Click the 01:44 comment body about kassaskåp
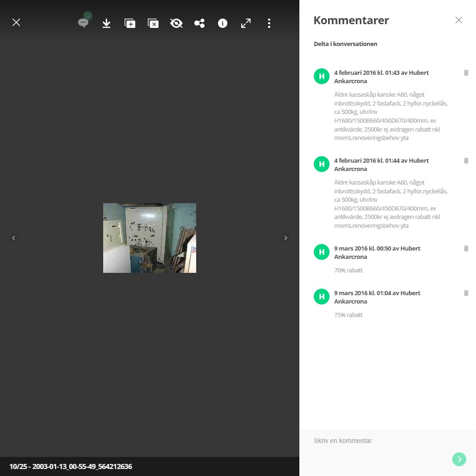 click(x=390, y=204)
